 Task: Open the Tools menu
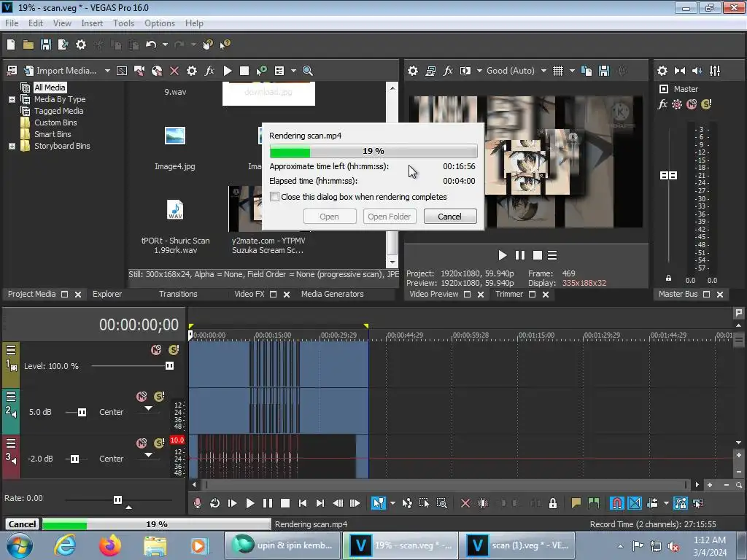pos(123,23)
